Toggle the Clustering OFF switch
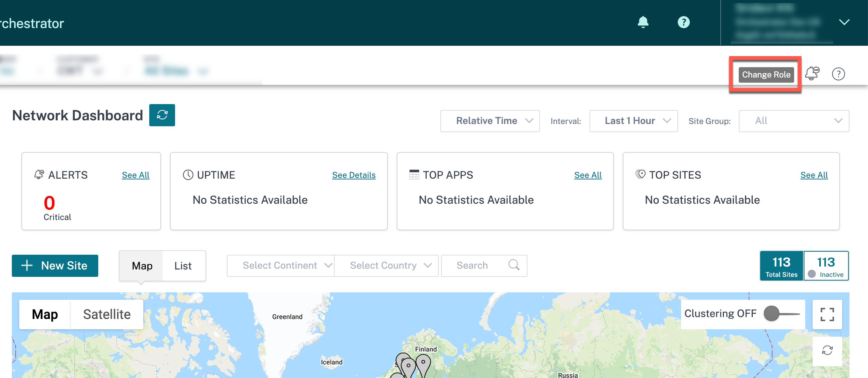The image size is (868, 378). (781, 314)
